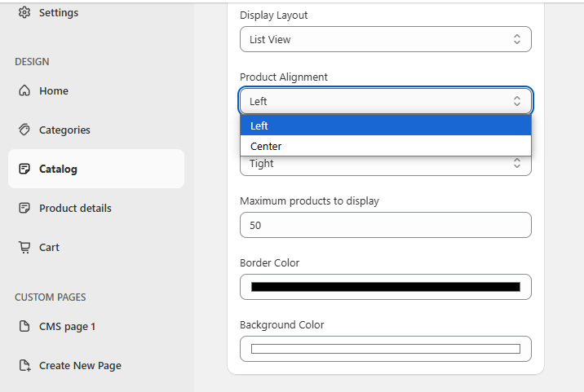Click the Maximum products to display label
Screen dimensions: 584x392
click(x=309, y=201)
